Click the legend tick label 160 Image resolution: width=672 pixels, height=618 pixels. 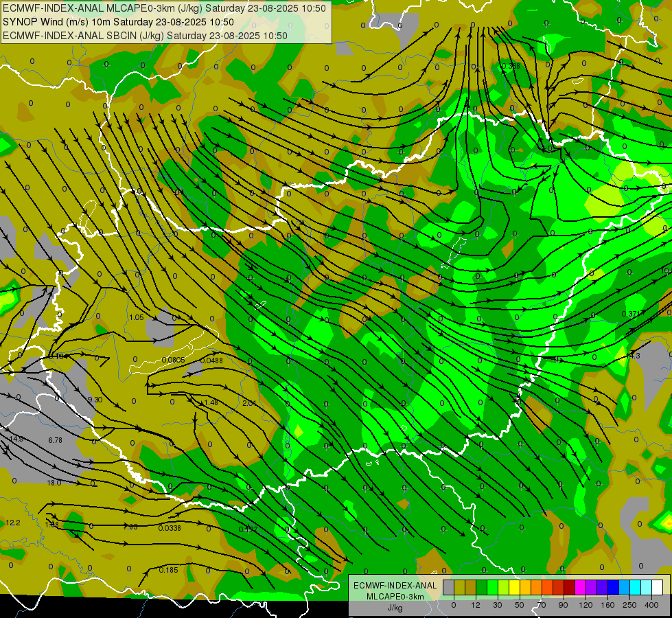point(607,605)
